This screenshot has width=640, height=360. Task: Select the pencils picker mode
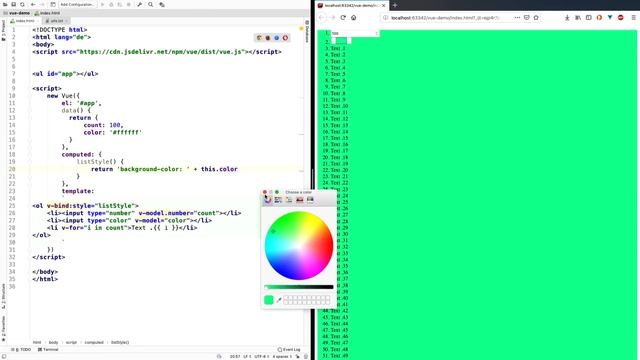tap(310, 200)
